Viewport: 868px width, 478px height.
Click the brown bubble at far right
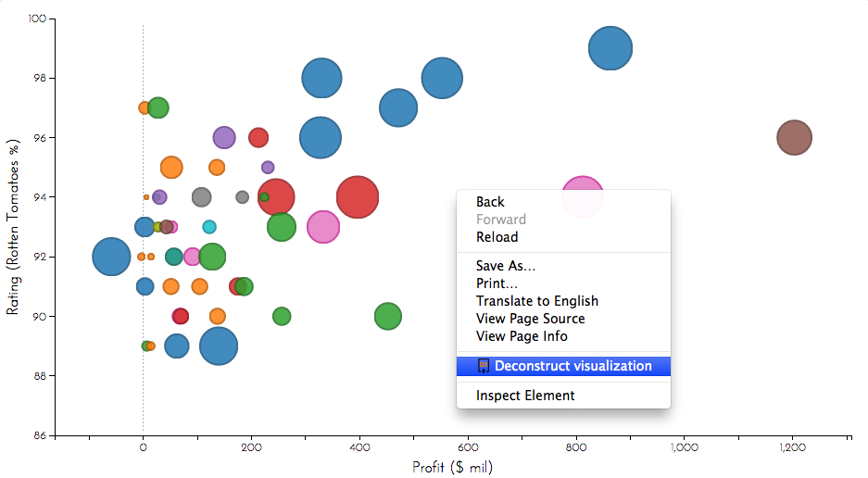click(793, 138)
